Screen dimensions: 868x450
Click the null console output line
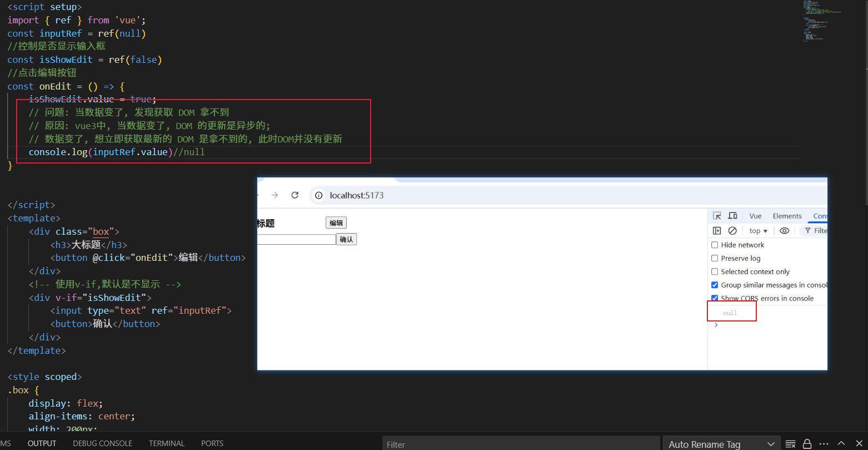[x=730, y=313]
